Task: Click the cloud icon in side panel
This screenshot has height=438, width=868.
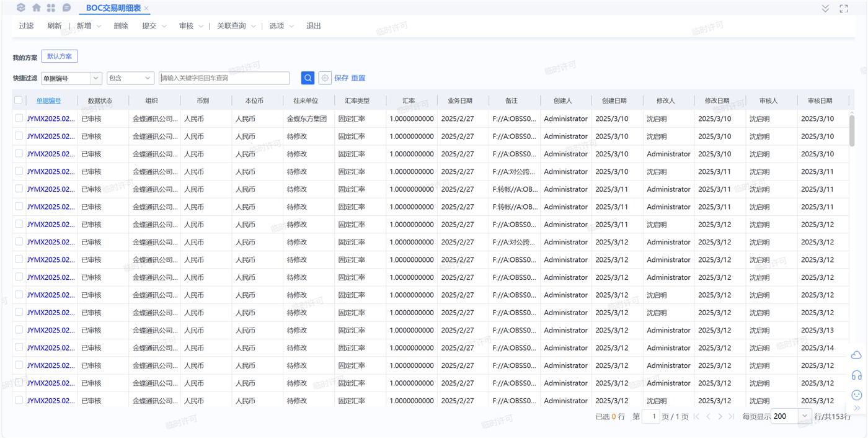Action: click(x=856, y=355)
